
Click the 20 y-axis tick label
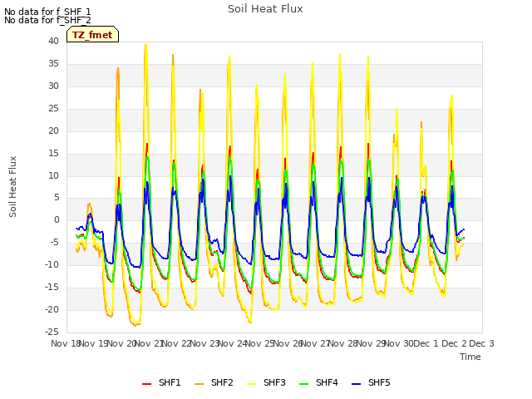click(53, 131)
